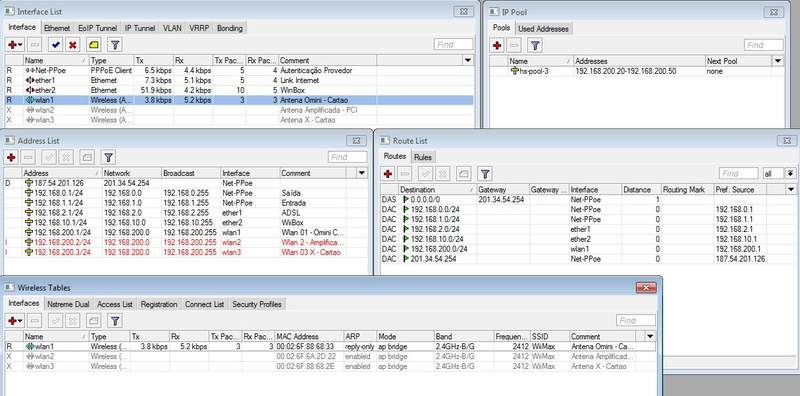The height and width of the screenshot is (396, 800).
Task: Open Nstreme Dual tab in Wireless Tables
Action: click(x=68, y=304)
